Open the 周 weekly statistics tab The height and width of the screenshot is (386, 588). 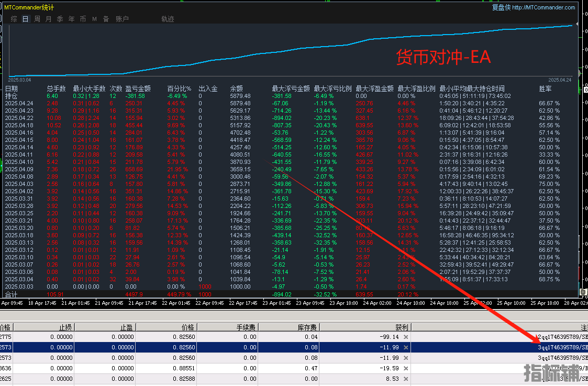(37, 19)
